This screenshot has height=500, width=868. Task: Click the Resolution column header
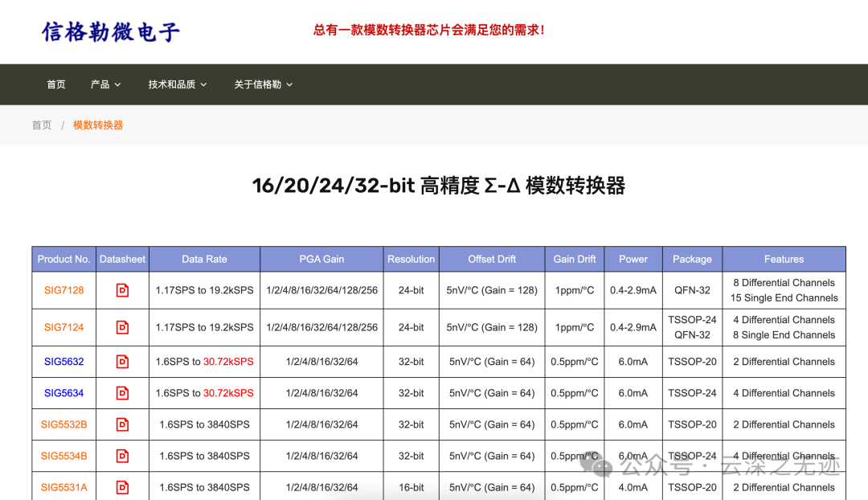(x=411, y=259)
